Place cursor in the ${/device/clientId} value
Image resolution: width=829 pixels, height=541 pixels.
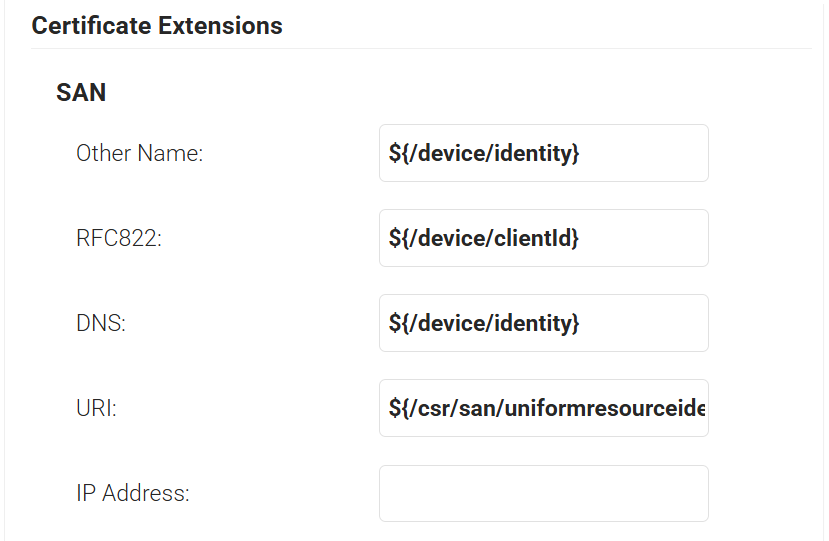click(x=484, y=238)
